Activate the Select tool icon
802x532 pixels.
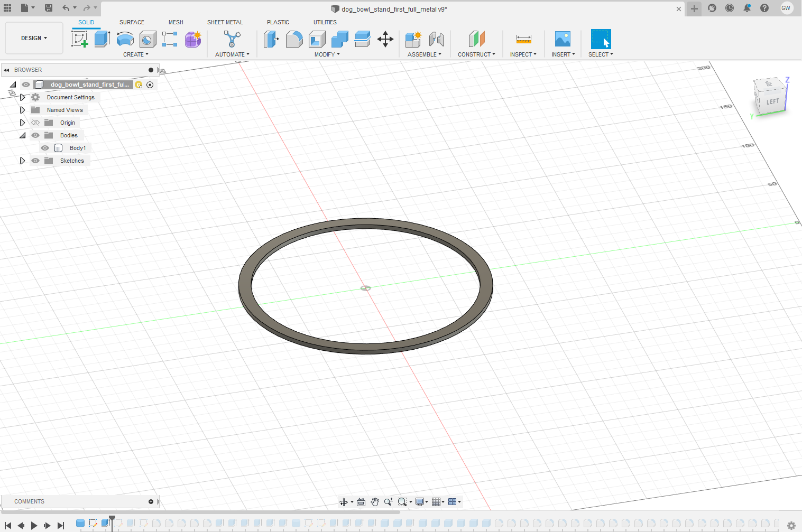tap(601, 39)
